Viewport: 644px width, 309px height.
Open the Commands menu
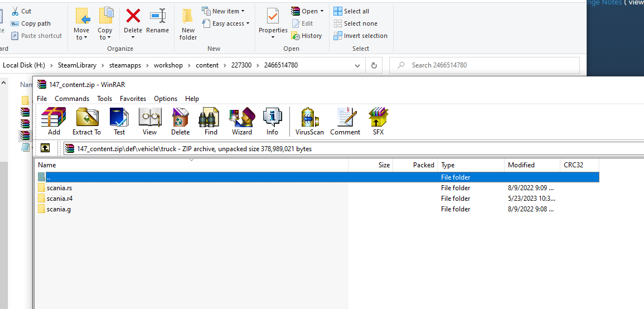click(72, 99)
